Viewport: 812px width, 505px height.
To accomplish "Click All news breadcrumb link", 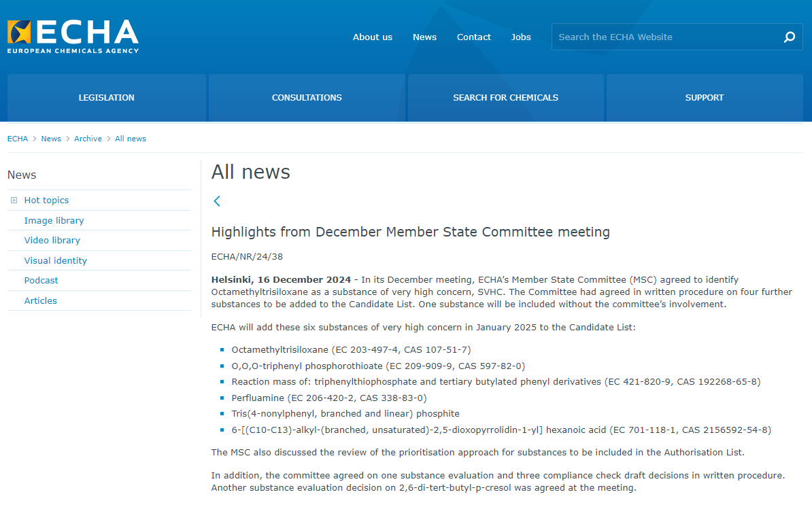I will click(x=130, y=139).
